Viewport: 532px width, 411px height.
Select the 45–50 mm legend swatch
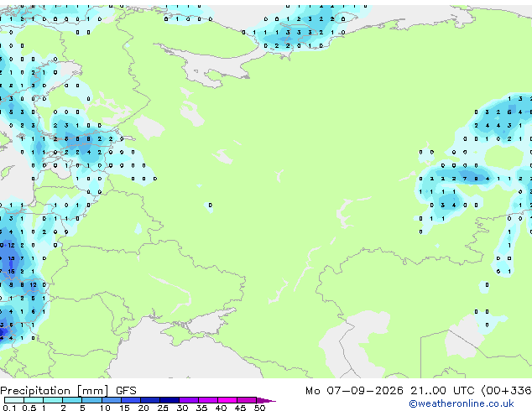coord(247,400)
